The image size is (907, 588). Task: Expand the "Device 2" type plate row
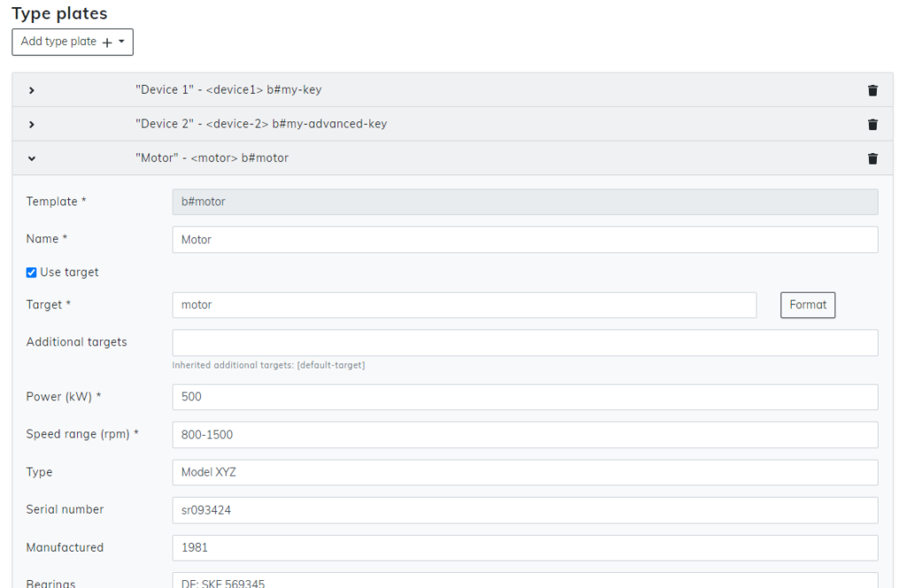[32, 124]
